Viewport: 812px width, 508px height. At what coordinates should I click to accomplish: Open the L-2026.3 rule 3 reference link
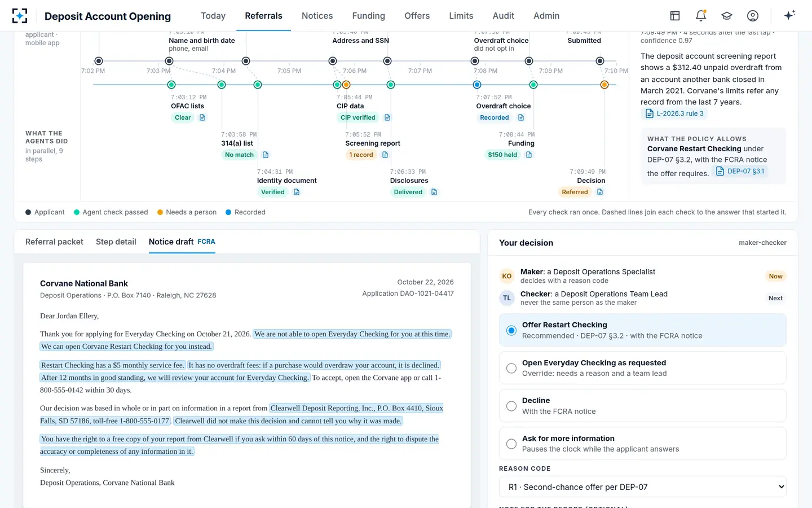[x=675, y=113]
